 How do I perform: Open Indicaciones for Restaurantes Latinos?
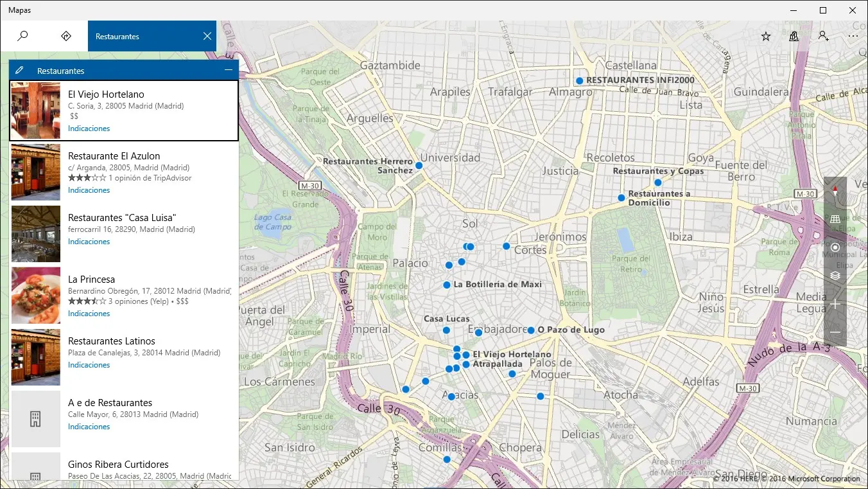pyautogui.click(x=89, y=365)
